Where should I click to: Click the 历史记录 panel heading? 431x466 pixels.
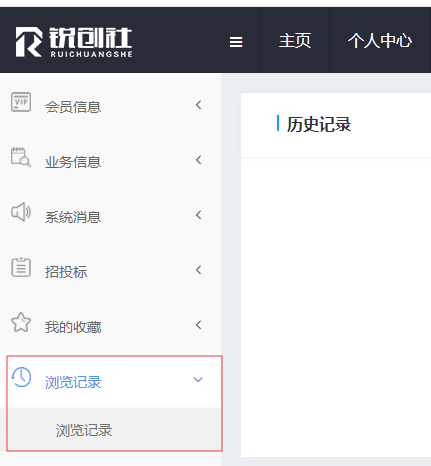point(319,124)
